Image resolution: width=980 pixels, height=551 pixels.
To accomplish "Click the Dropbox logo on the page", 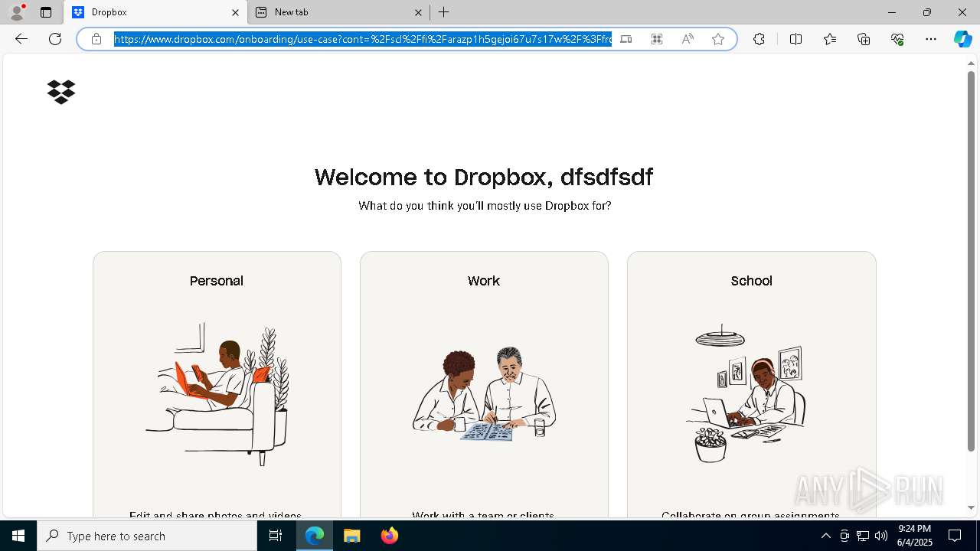I will click(61, 92).
